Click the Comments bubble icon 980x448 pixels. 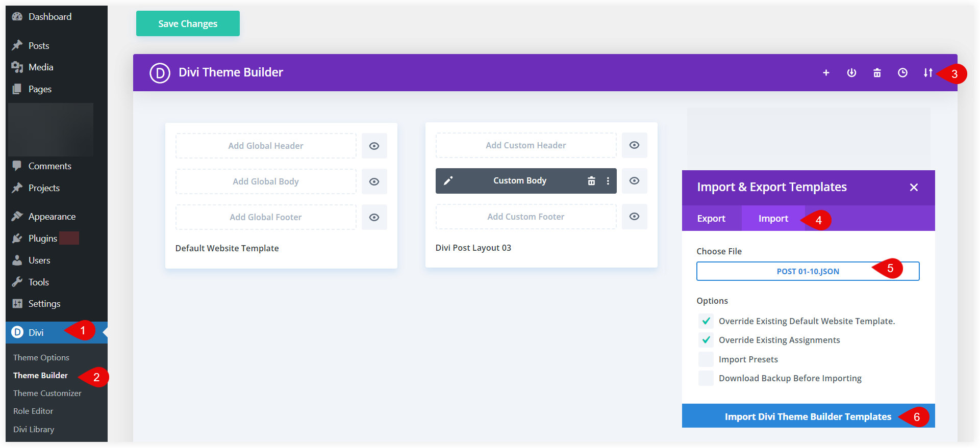[17, 166]
